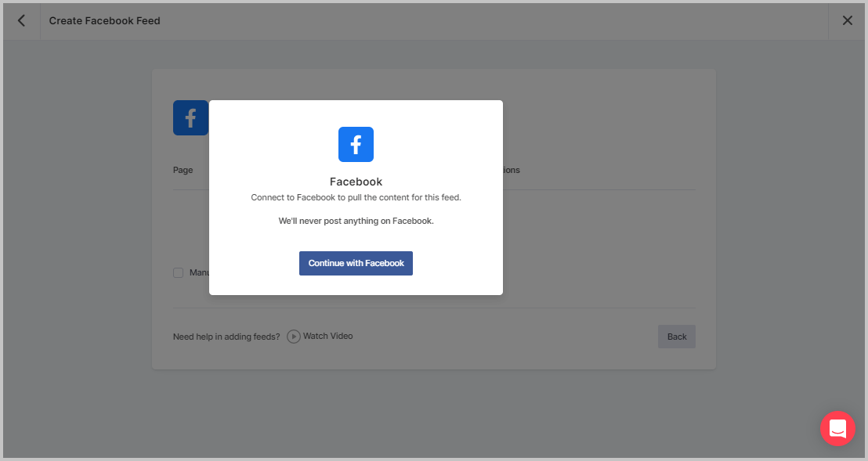Click the Need help in adding feeds text

click(226, 336)
